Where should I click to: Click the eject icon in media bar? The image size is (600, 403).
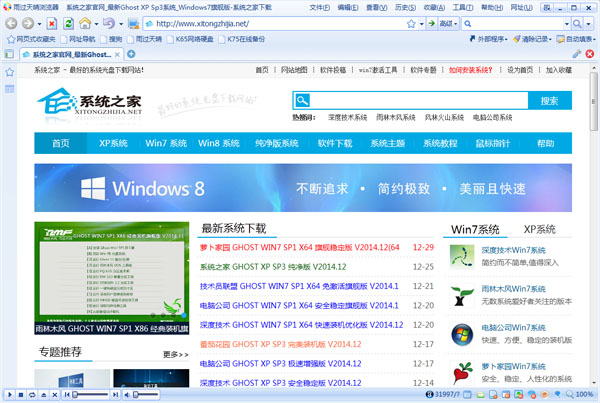click(44, 395)
